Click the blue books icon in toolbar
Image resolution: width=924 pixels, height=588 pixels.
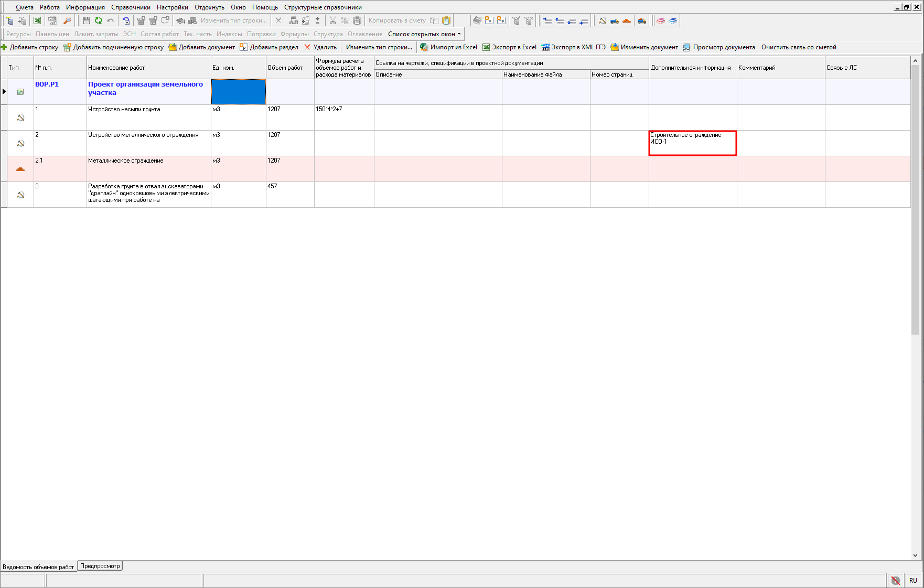coord(673,20)
